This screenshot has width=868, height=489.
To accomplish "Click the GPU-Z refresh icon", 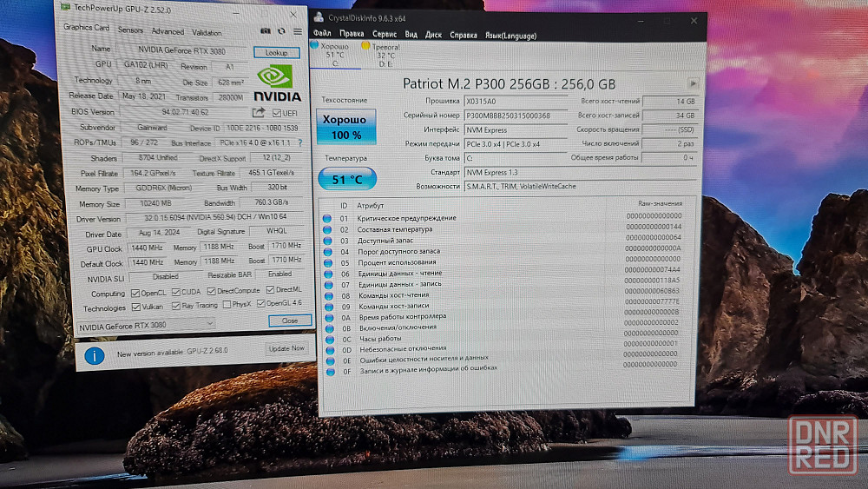I will tap(281, 31).
